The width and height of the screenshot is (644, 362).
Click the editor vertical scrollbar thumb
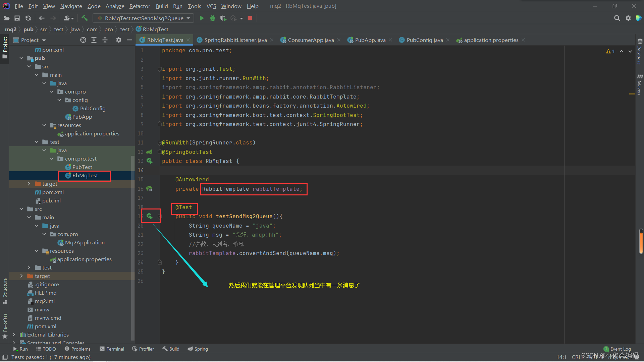click(641, 241)
